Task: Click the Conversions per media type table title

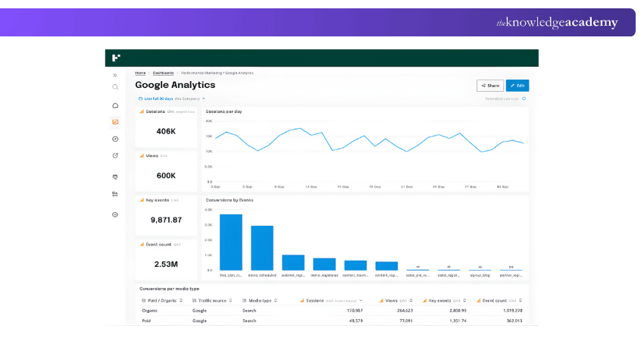Action: point(169,289)
